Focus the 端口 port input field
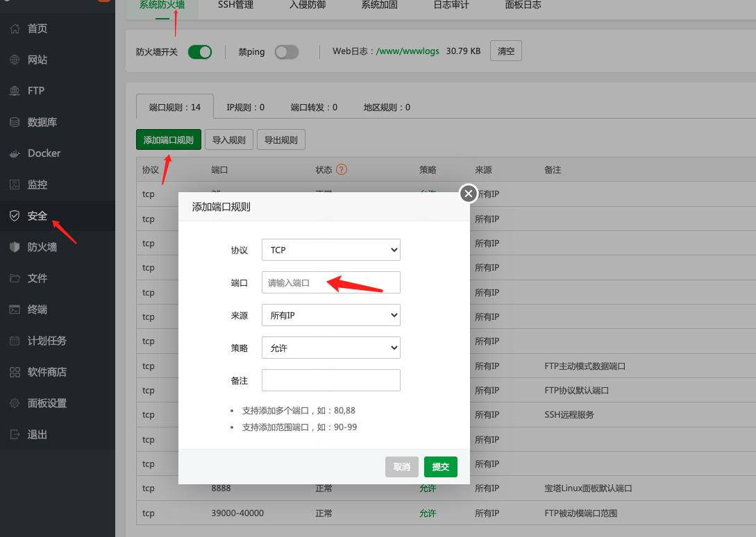Image resolution: width=756 pixels, height=537 pixels. point(330,282)
